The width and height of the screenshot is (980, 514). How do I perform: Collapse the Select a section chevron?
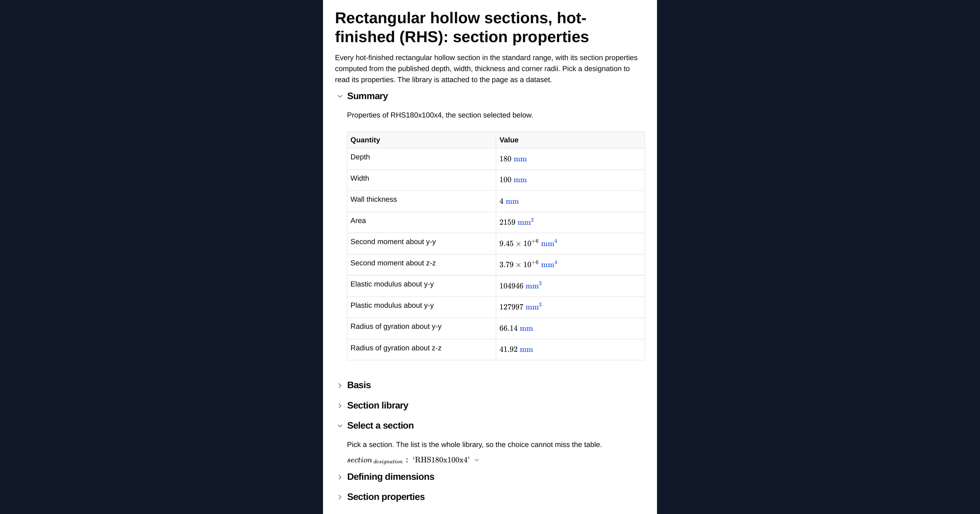point(340,426)
